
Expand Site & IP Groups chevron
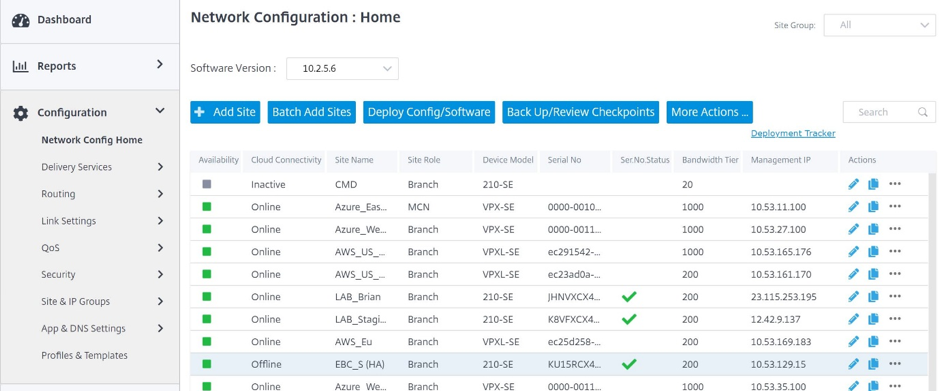click(x=160, y=302)
